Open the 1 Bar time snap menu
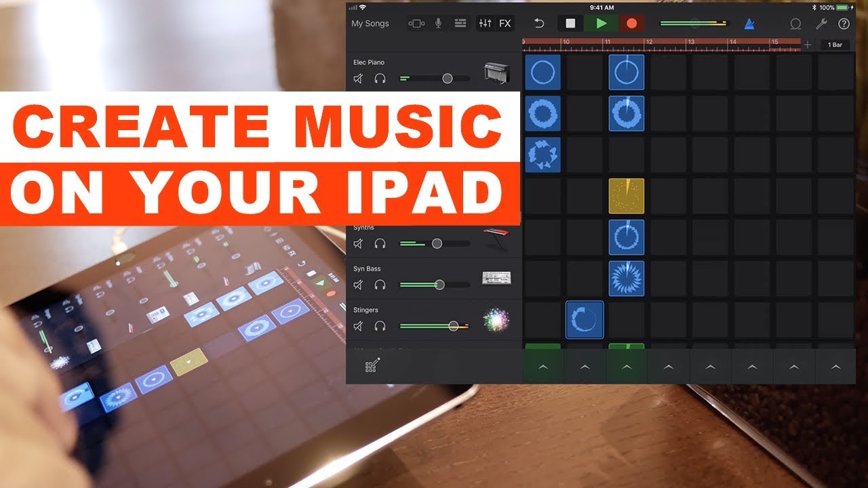Viewport: 868px width, 488px height. tap(835, 45)
